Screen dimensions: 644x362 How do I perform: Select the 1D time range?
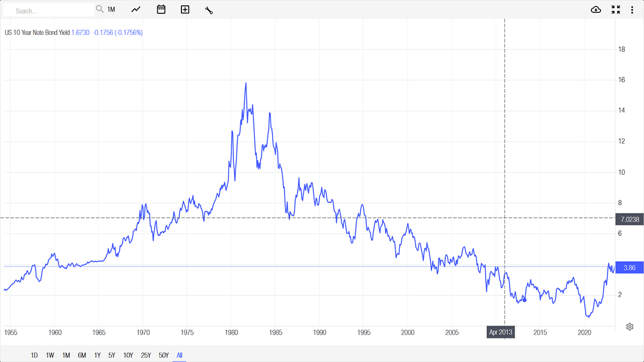pyautogui.click(x=34, y=355)
